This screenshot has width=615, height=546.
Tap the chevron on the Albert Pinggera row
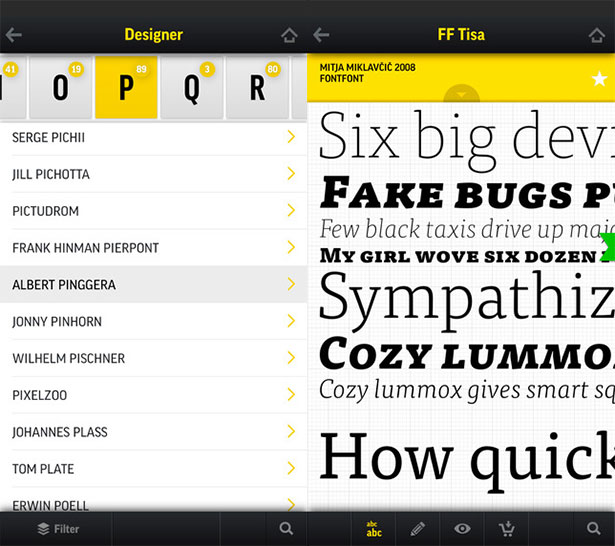coord(291,284)
